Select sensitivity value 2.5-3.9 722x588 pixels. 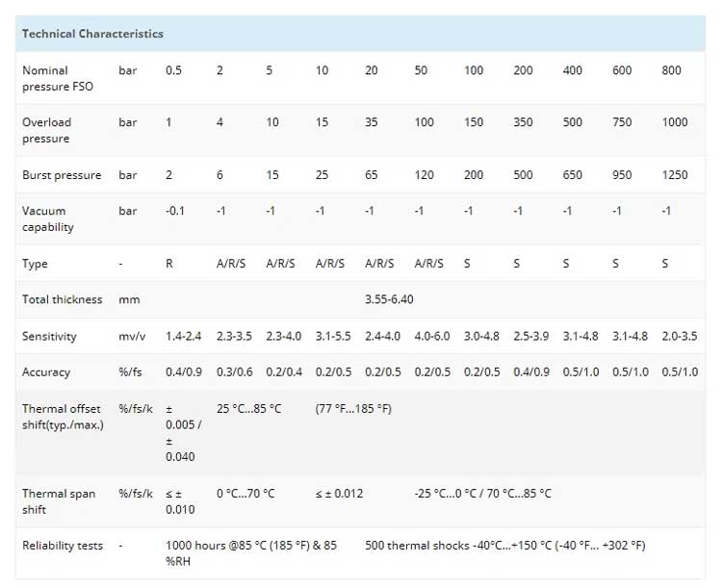pyautogui.click(x=530, y=336)
